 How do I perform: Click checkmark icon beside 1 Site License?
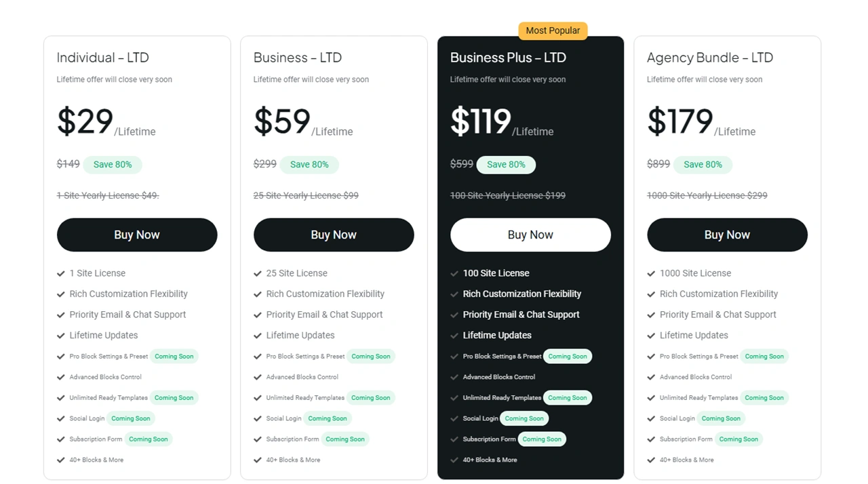pyautogui.click(x=61, y=273)
